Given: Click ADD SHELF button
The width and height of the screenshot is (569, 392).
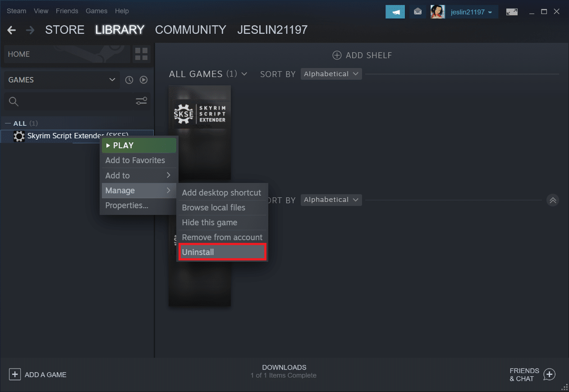Looking at the screenshot, I should tap(362, 55).
